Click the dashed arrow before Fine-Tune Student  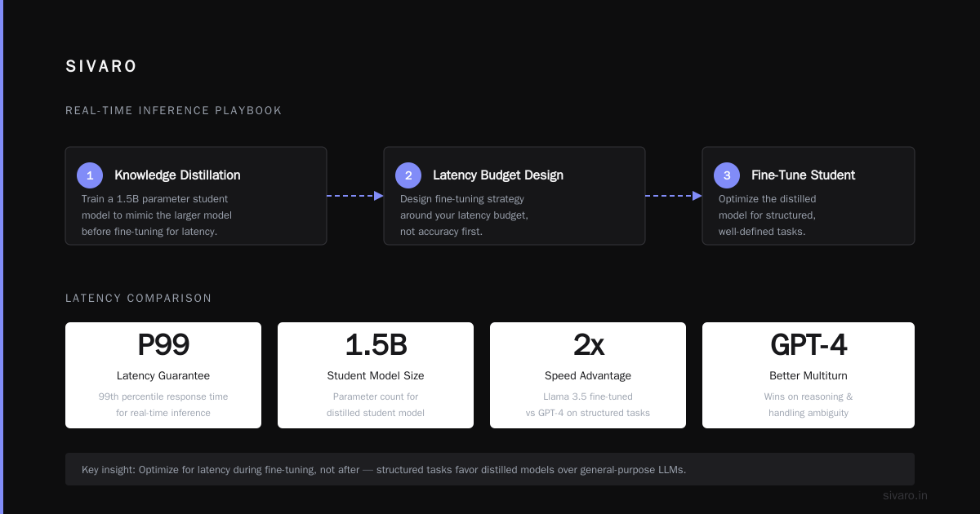(x=674, y=196)
